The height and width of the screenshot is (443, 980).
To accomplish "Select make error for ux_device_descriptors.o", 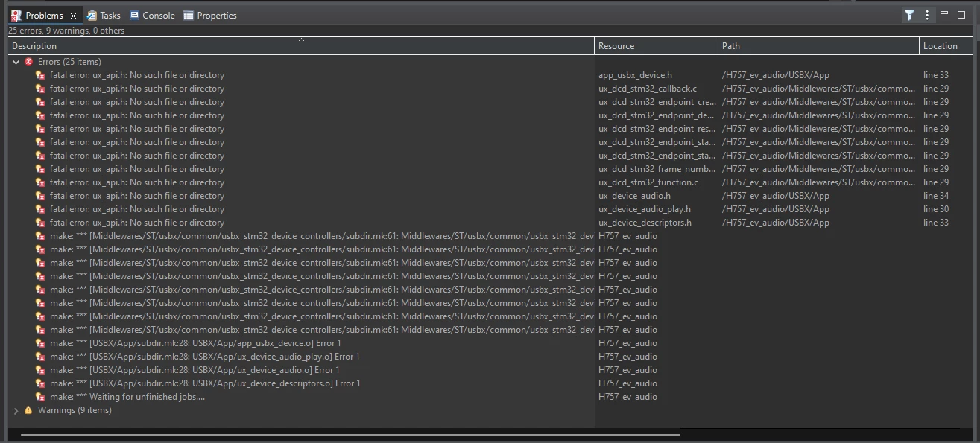I will click(x=490, y=383).
